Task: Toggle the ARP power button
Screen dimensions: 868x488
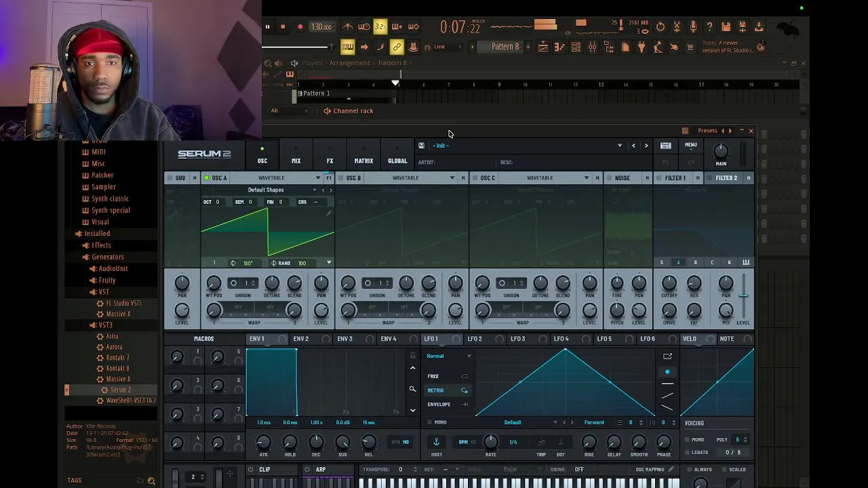Action: [x=307, y=470]
